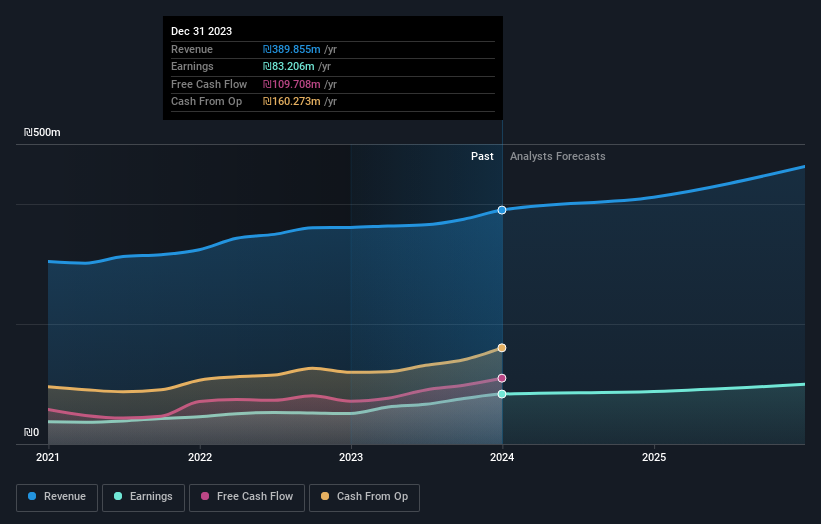Click the ₪389.855m revenue value
This screenshot has height=524, width=821.
click(292, 49)
